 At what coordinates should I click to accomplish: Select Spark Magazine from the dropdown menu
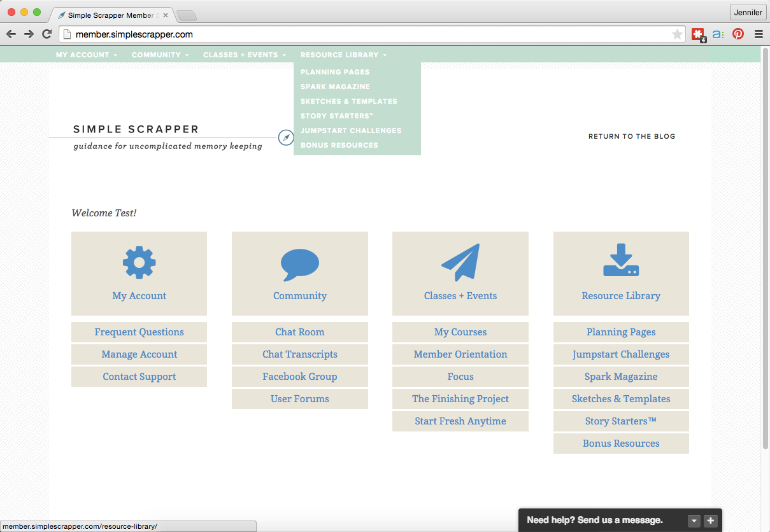coord(335,87)
